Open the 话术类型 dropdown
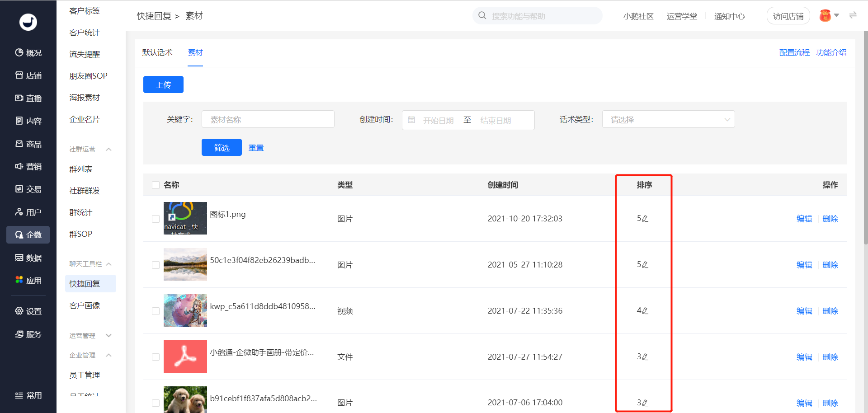This screenshot has height=413, width=868. pos(668,120)
